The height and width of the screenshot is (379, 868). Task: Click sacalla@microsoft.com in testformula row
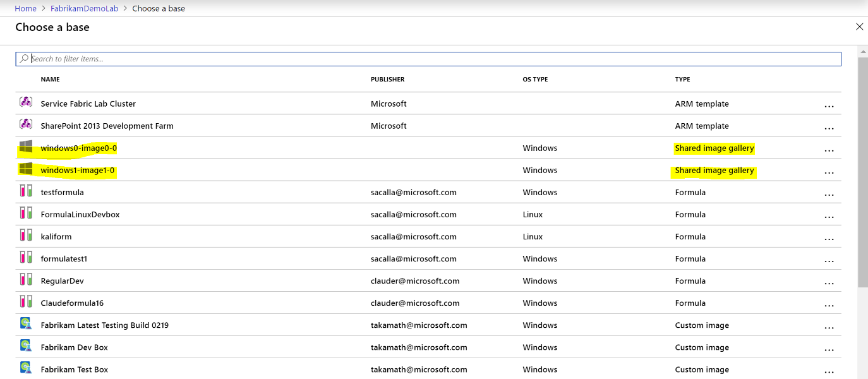413,192
